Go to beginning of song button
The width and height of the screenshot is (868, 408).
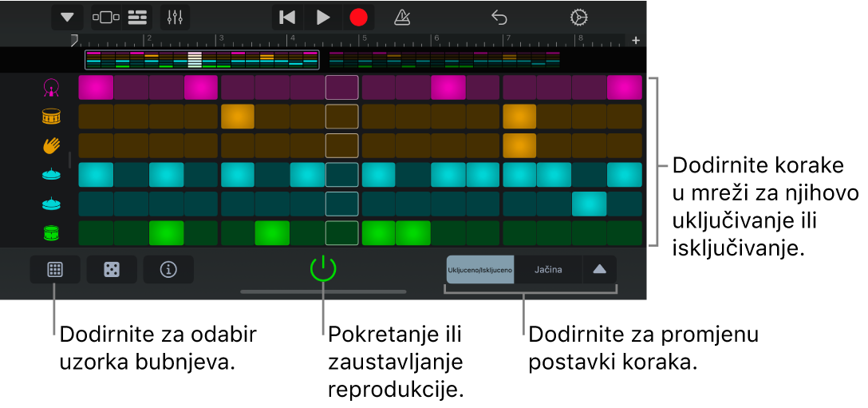[x=287, y=18]
